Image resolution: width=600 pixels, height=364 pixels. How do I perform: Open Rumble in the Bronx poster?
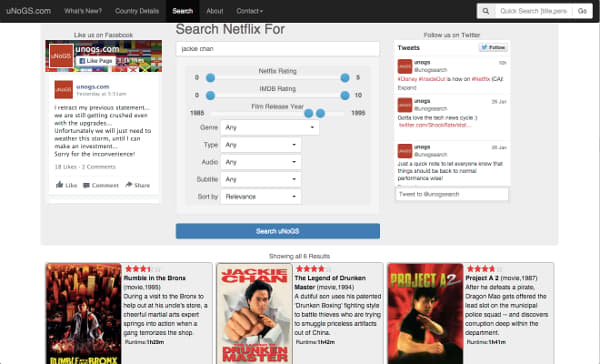(84, 314)
